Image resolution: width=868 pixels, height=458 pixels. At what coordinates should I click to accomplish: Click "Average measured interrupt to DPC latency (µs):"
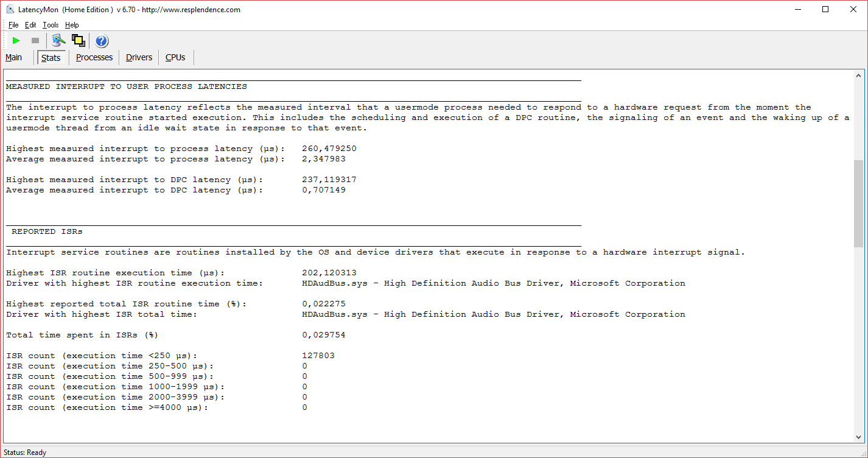135,190
